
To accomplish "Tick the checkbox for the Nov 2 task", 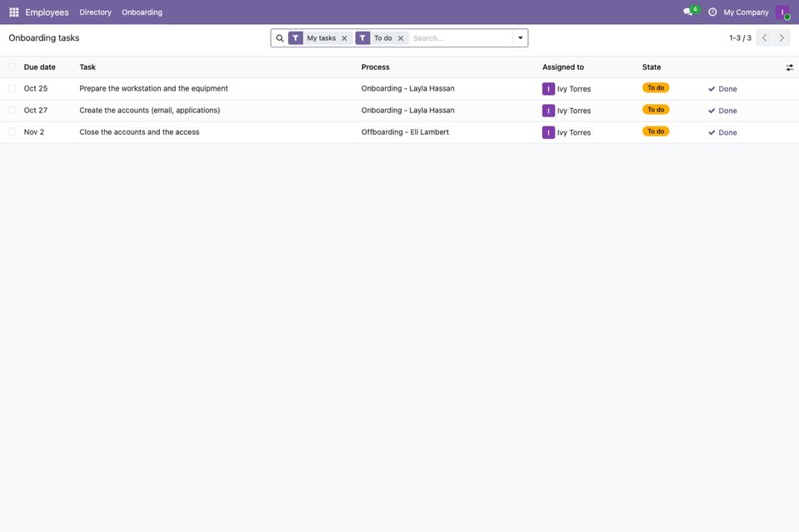I will (x=12, y=132).
